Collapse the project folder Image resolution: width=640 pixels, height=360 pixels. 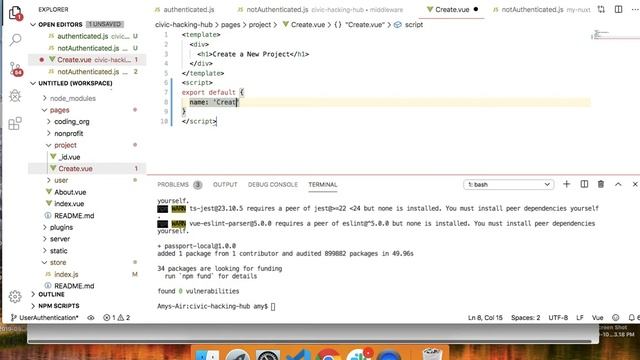pyautogui.click(x=65, y=145)
